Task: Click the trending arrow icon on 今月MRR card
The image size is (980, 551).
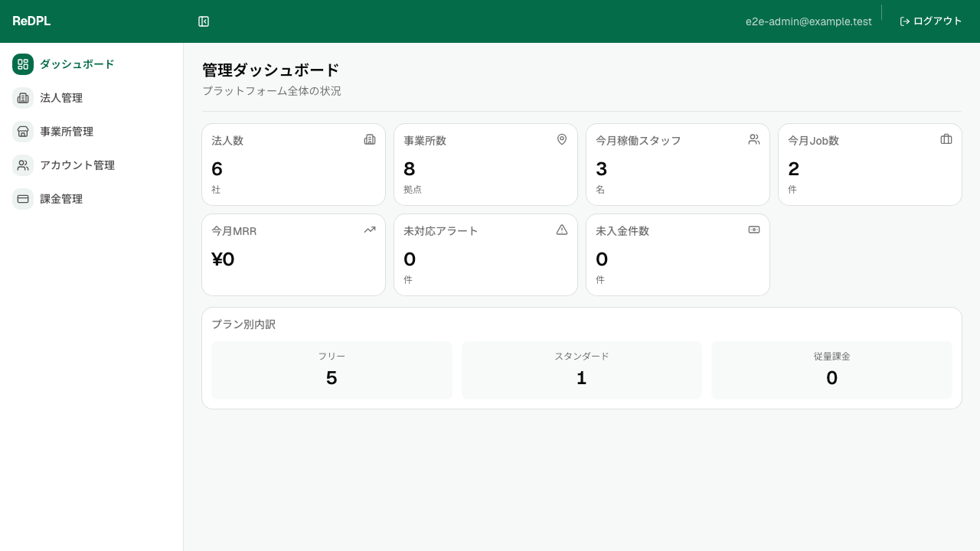Action: coord(370,230)
